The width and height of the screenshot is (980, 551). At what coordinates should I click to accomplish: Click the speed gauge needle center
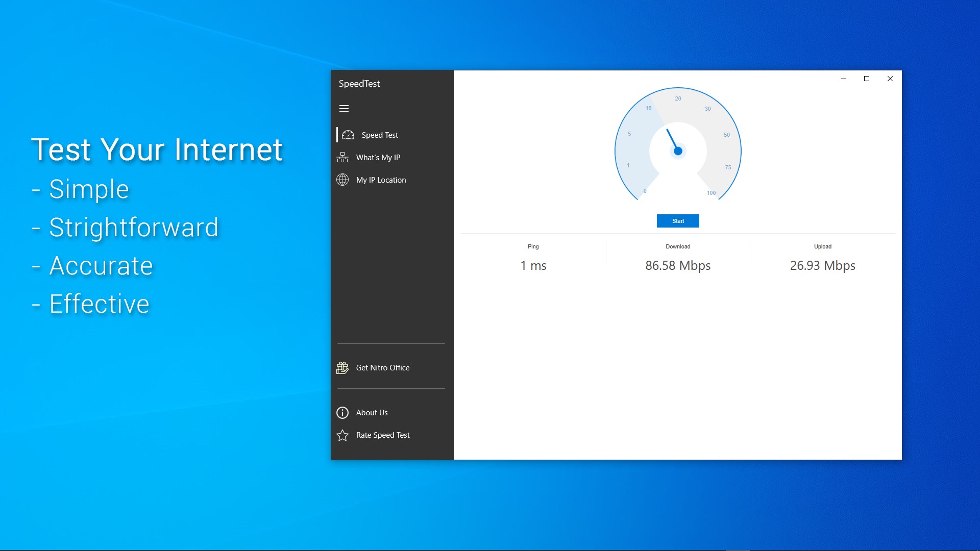point(678,151)
